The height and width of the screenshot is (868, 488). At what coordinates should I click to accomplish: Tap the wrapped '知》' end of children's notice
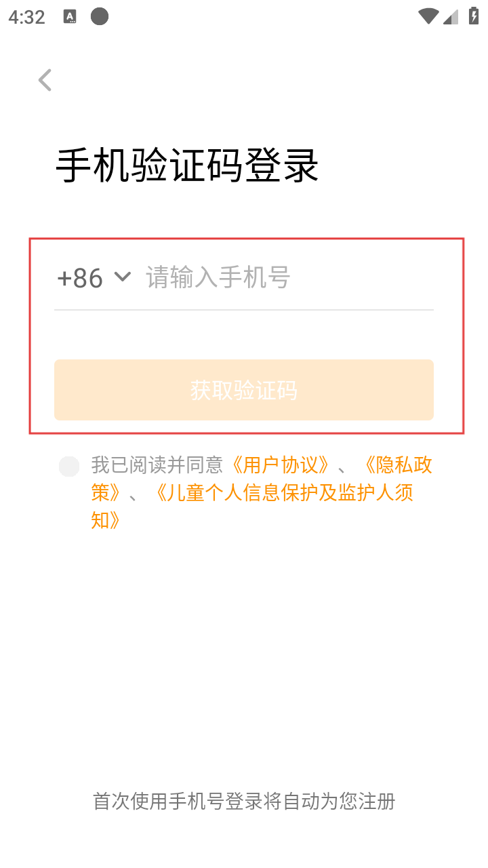tap(108, 521)
